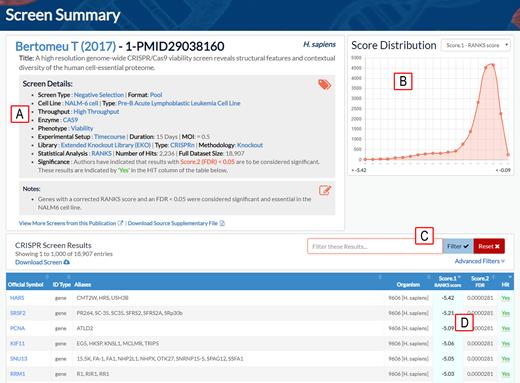This screenshot has height=383, width=520.
Task: Click the Filter button
Action: pyautogui.click(x=458, y=246)
